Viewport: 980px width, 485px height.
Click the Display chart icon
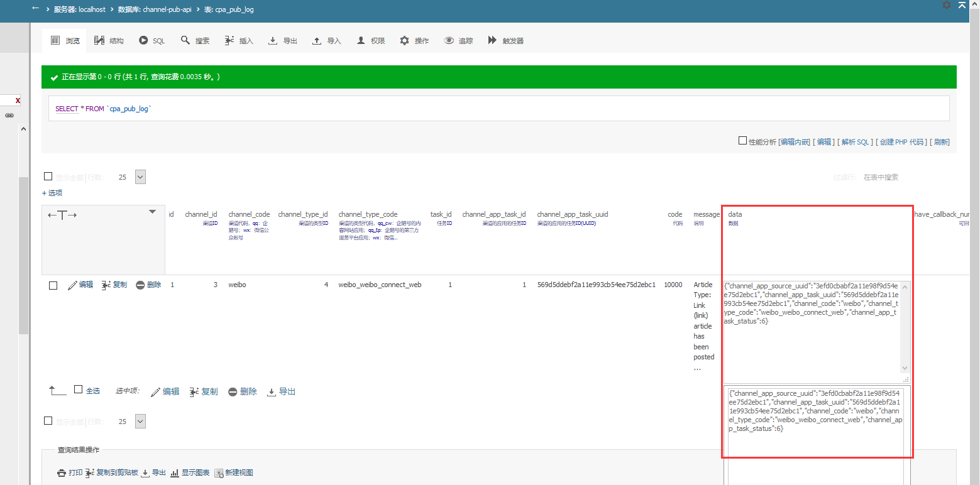(x=175, y=473)
